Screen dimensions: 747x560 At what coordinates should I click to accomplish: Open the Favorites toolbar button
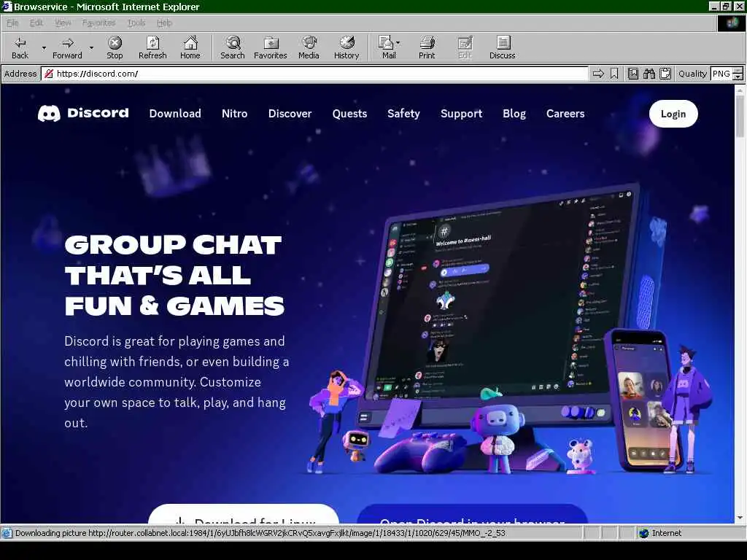coord(270,47)
